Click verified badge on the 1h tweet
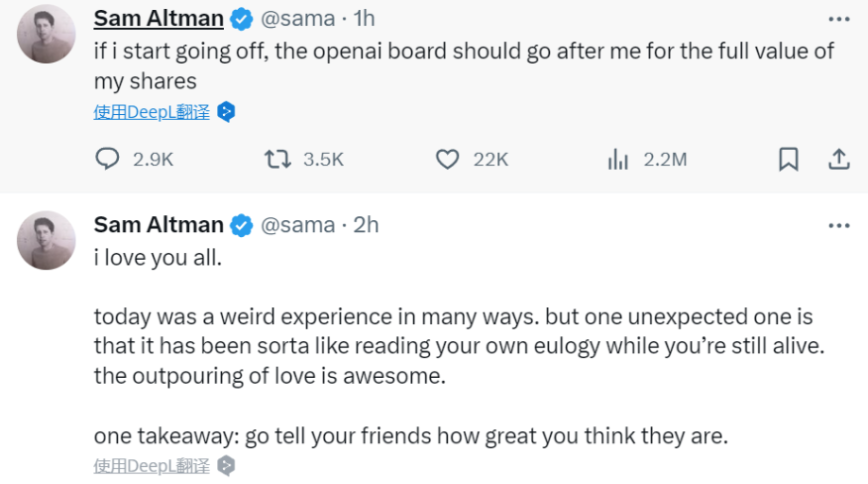The height and width of the screenshot is (484, 868). click(x=242, y=18)
